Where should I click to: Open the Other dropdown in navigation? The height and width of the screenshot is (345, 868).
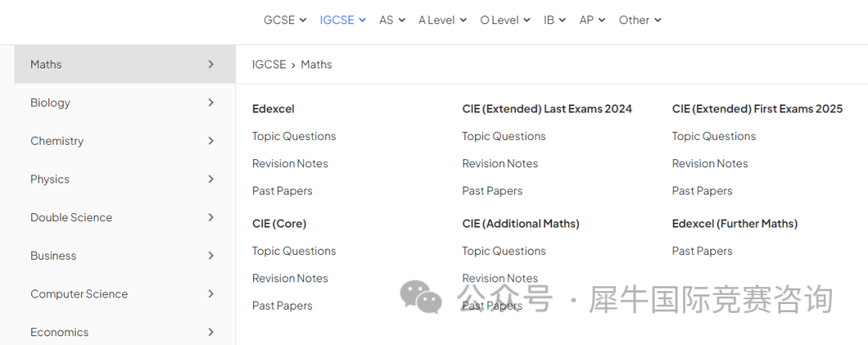click(640, 20)
